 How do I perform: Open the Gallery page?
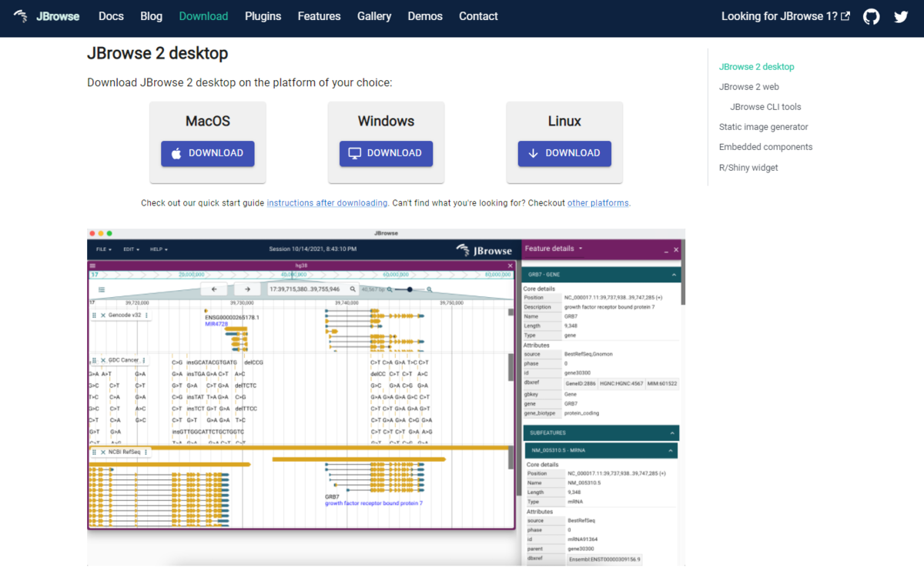click(x=374, y=16)
